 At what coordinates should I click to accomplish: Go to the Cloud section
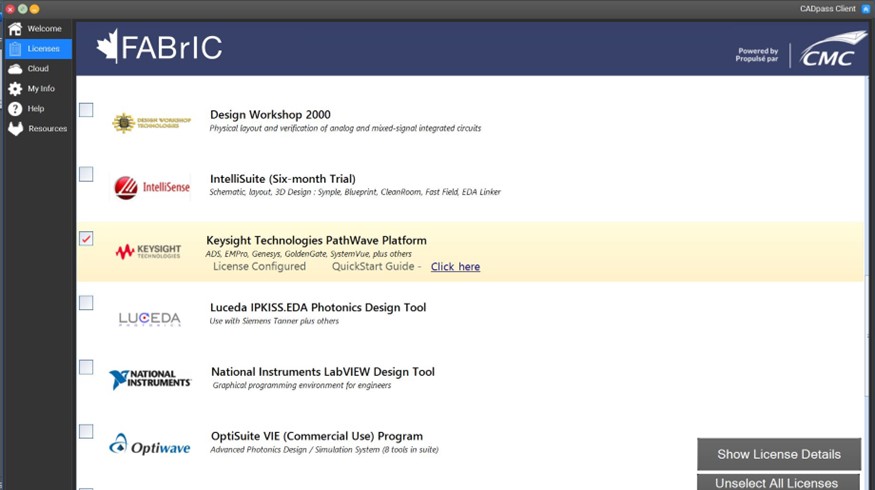(x=39, y=69)
